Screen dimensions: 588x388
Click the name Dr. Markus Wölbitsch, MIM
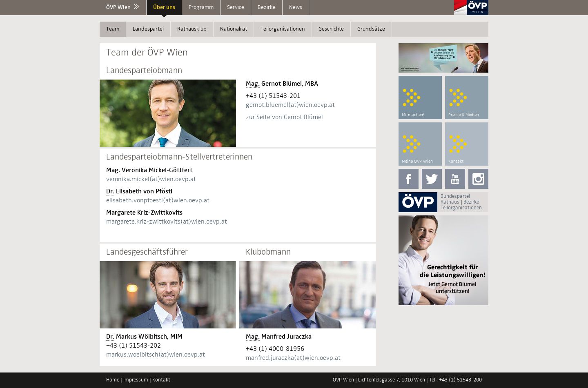tap(144, 337)
